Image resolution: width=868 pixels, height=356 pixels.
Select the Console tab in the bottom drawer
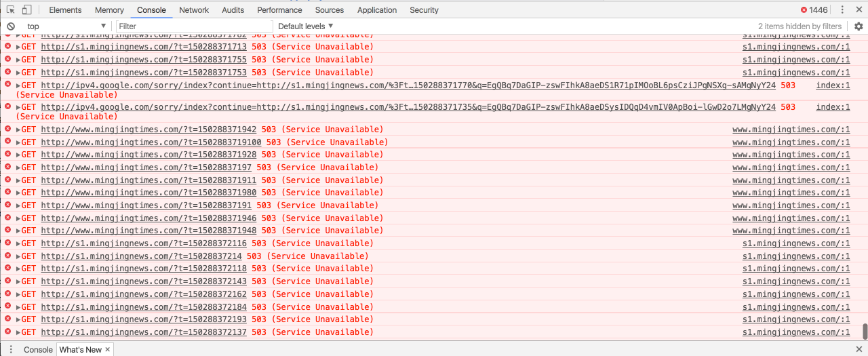(x=38, y=349)
